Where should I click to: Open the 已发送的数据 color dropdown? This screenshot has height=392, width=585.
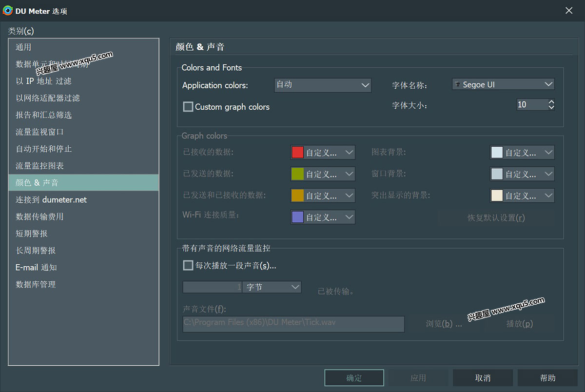coord(323,174)
